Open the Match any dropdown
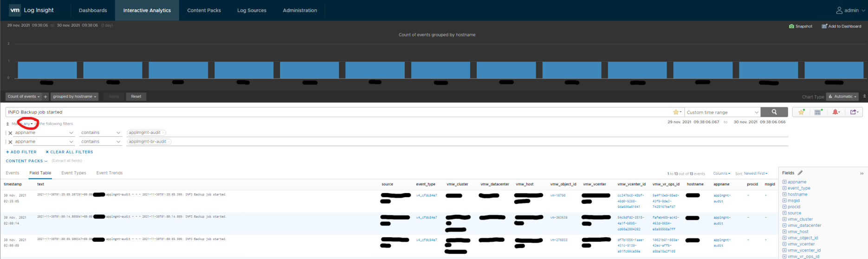 (28, 124)
